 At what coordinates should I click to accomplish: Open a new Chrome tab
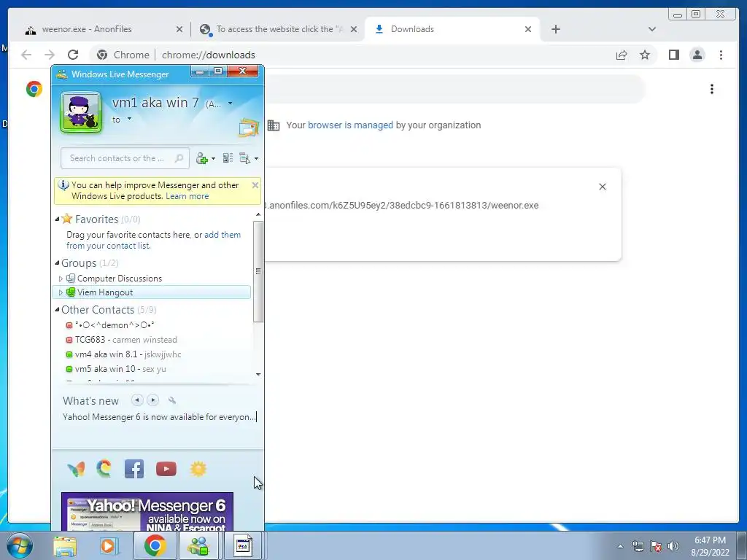pos(555,29)
